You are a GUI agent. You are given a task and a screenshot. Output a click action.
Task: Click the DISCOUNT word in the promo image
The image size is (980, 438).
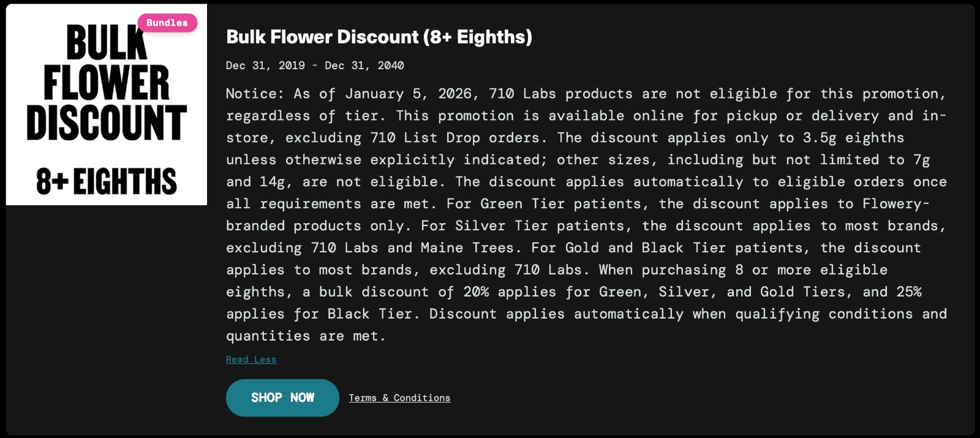(x=107, y=123)
